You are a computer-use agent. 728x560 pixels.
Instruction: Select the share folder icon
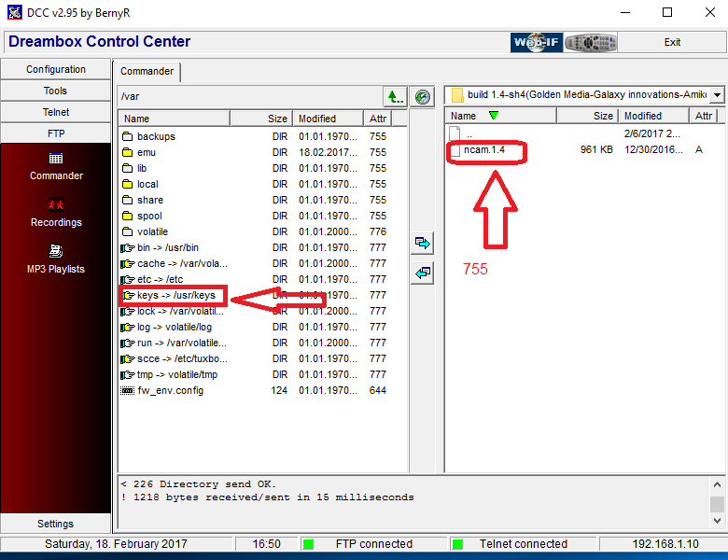[127, 200]
